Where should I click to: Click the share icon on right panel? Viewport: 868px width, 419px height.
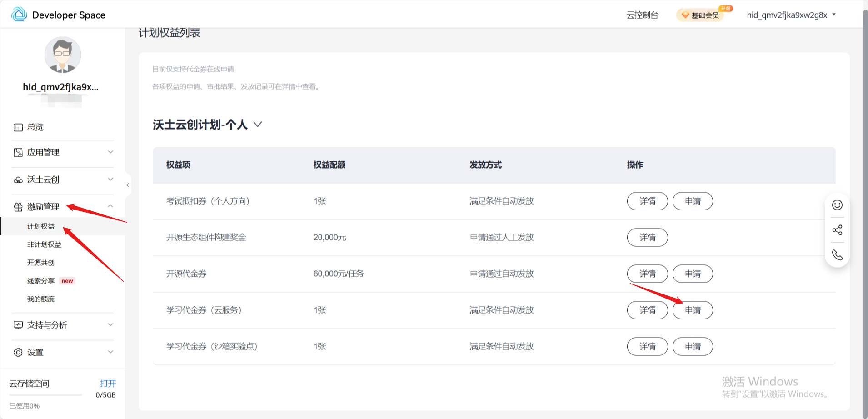tap(837, 230)
